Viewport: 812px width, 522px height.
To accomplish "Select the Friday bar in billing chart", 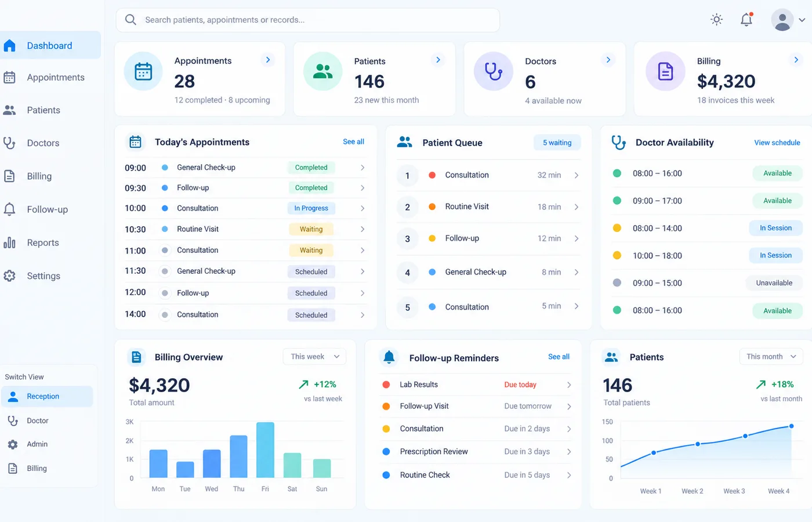I will pos(265,450).
